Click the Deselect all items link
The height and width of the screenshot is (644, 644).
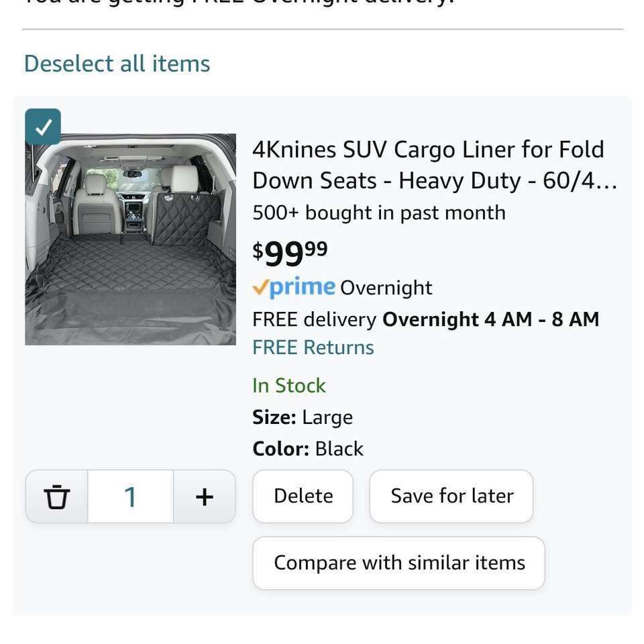tap(117, 64)
